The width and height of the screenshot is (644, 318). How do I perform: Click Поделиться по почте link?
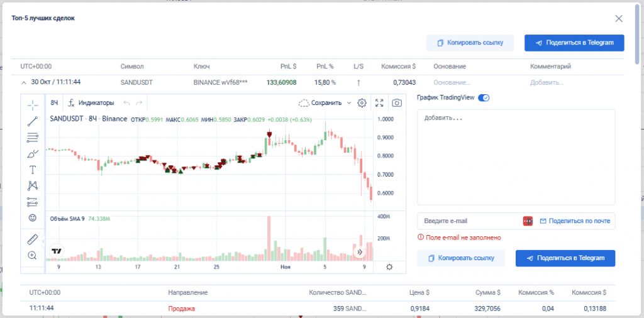click(x=575, y=221)
